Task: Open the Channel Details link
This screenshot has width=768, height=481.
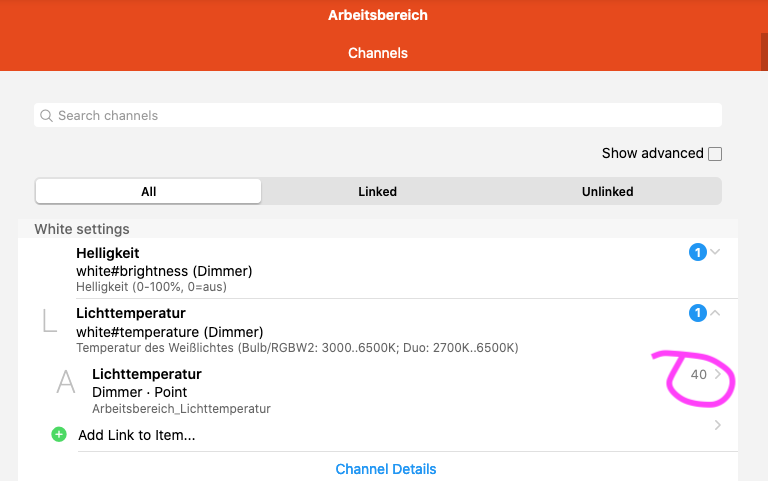Action: click(x=386, y=469)
